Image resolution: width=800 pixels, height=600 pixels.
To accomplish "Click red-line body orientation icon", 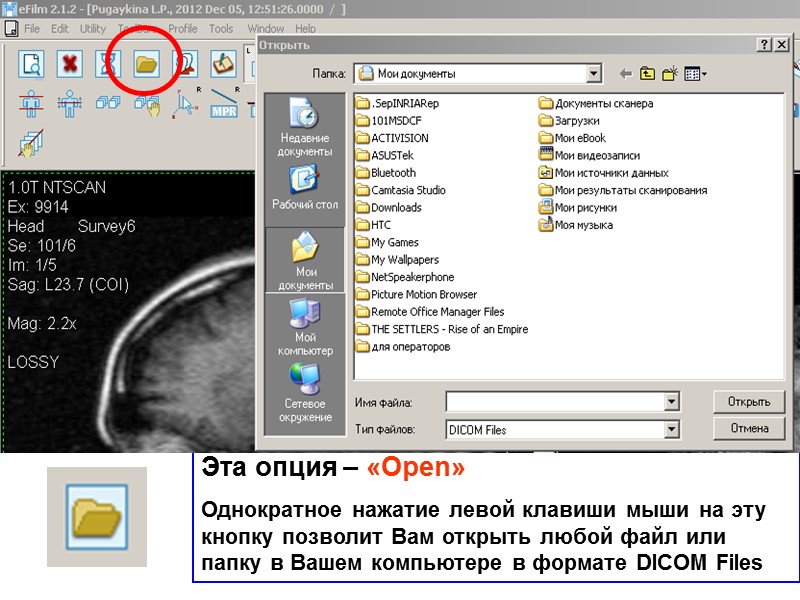I will 31,104.
